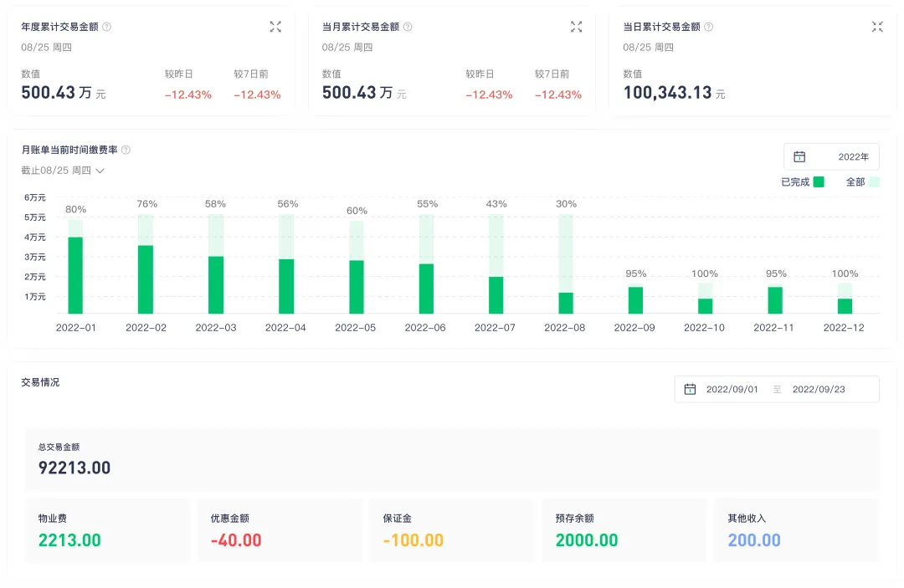This screenshot has height=588, width=904.
Task: Open the 预存余额 2000.00 card
Action: click(x=624, y=530)
